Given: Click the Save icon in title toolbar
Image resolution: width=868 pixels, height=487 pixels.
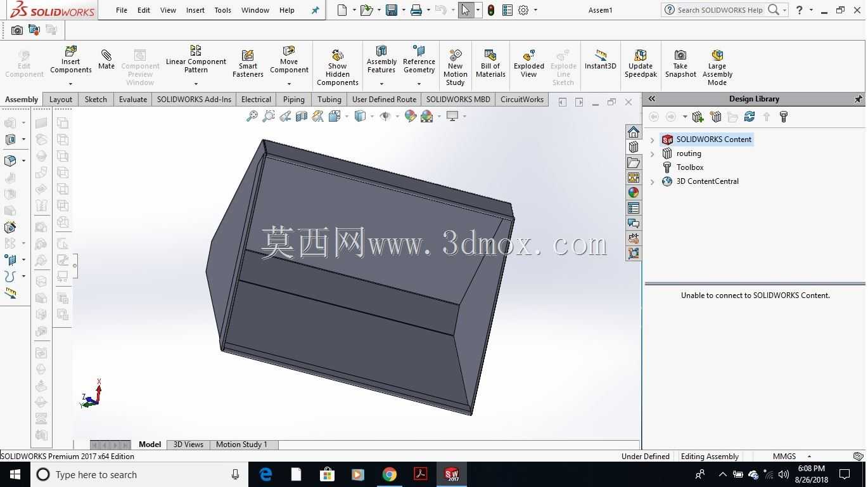Looking at the screenshot, I should (x=392, y=10).
